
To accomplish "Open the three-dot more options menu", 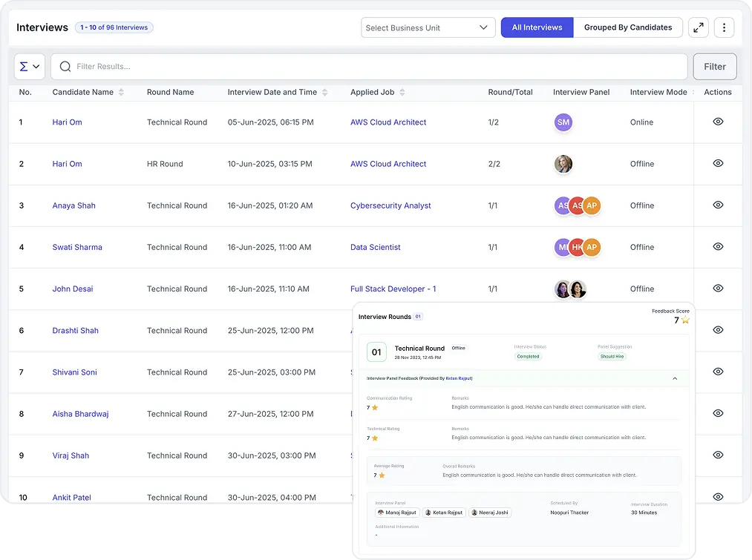I will click(724, 27).
